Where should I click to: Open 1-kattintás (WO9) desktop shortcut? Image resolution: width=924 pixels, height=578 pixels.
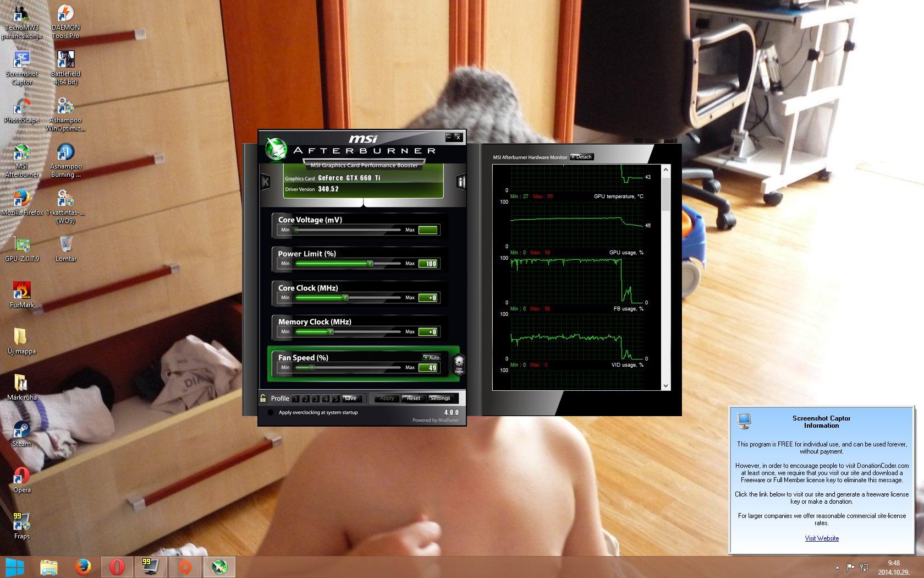(65, 207)
